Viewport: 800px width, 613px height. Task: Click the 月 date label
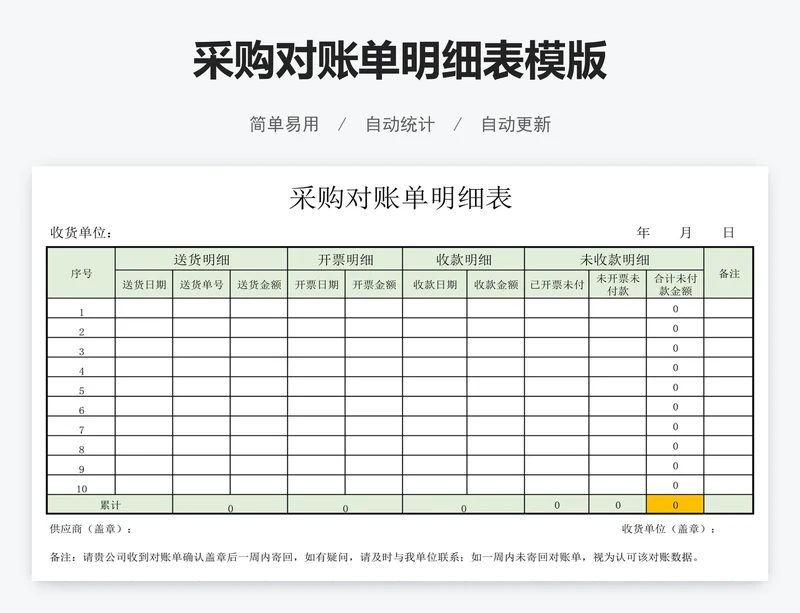[x=686, y=233]
